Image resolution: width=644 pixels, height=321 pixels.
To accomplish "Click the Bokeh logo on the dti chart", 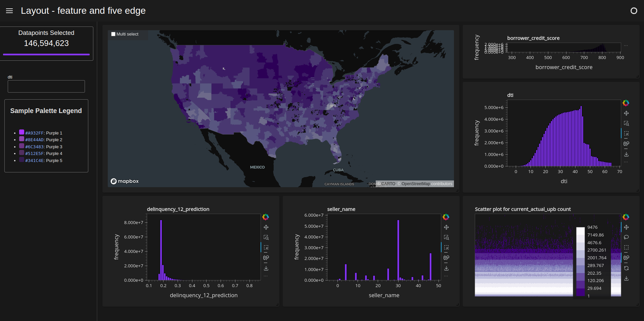I will pos(626,103).
